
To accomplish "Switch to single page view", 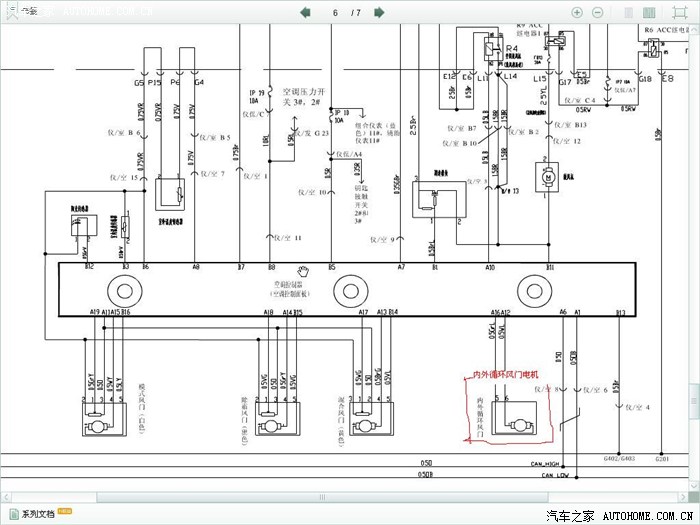I will (x=627, y=12).
